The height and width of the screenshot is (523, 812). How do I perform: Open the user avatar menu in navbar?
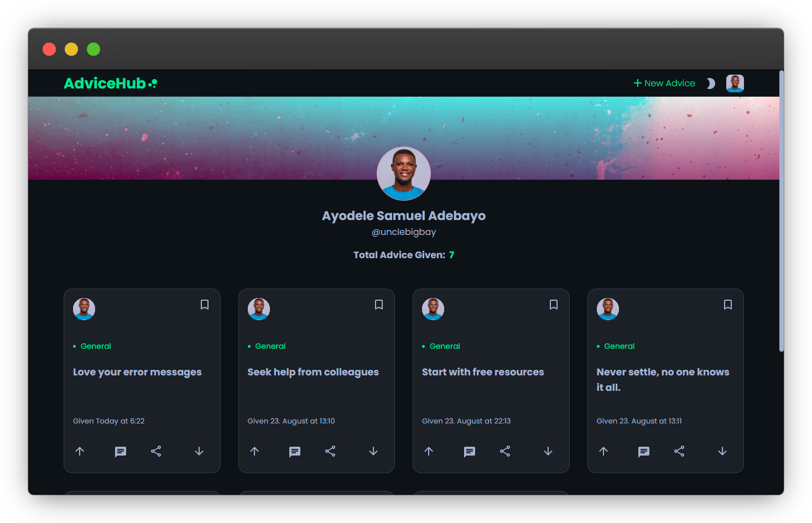tap(735, 83)
